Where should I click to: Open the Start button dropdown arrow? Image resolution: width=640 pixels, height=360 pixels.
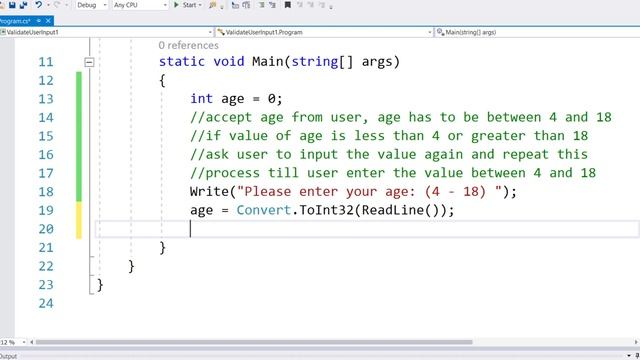(x=200, y=5)
